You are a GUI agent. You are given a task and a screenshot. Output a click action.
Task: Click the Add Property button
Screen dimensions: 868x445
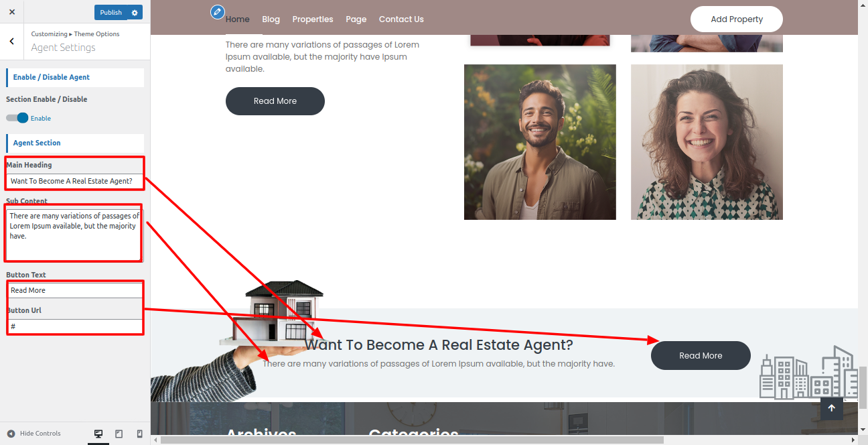(x=737, y=19)
